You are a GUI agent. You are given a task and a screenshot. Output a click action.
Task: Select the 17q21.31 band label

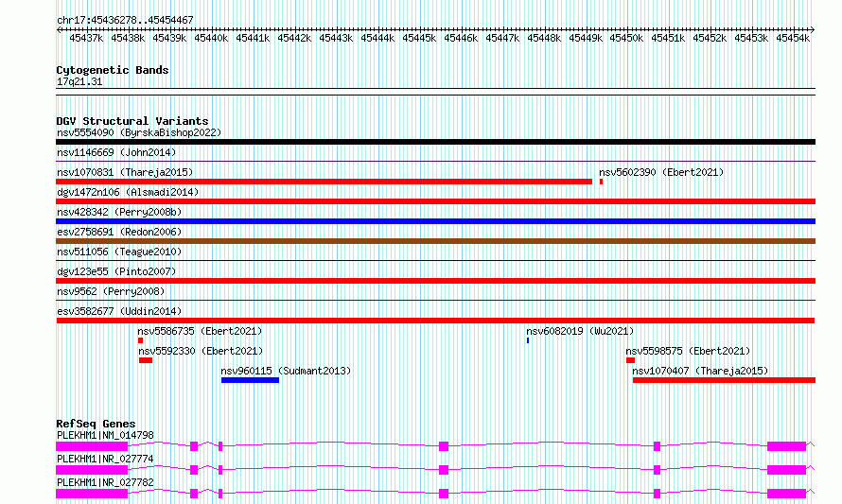click(79, 81)
